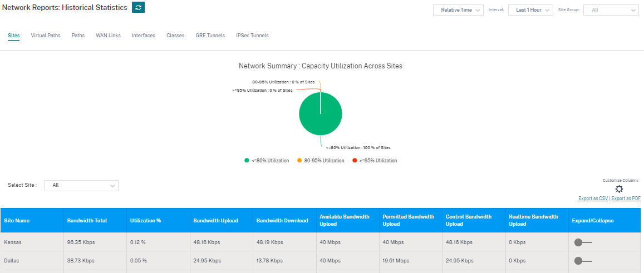
Task: Open the WAN Links tab
Action: pyautogui.click(x=109, y=36)
